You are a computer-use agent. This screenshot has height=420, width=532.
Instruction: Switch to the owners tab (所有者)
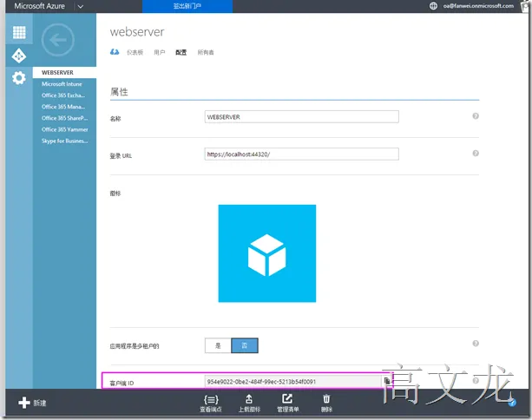pos(206,52)
